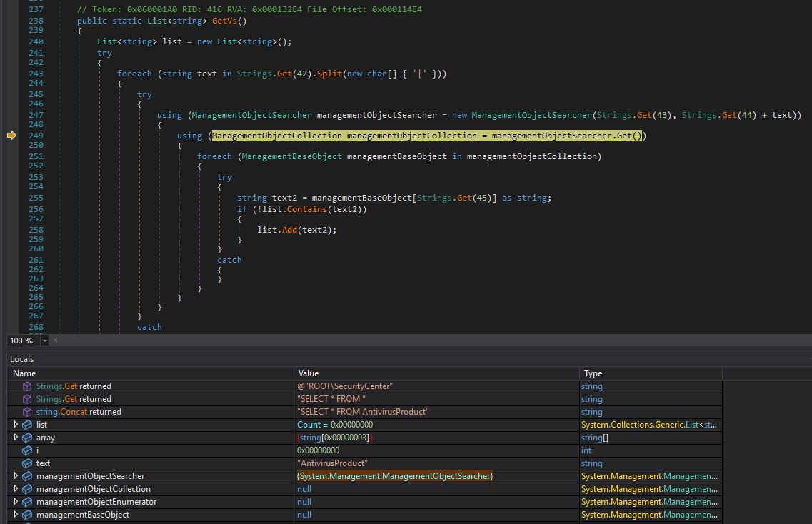Click line number 249 in the gutter

[x=36, y=136]
